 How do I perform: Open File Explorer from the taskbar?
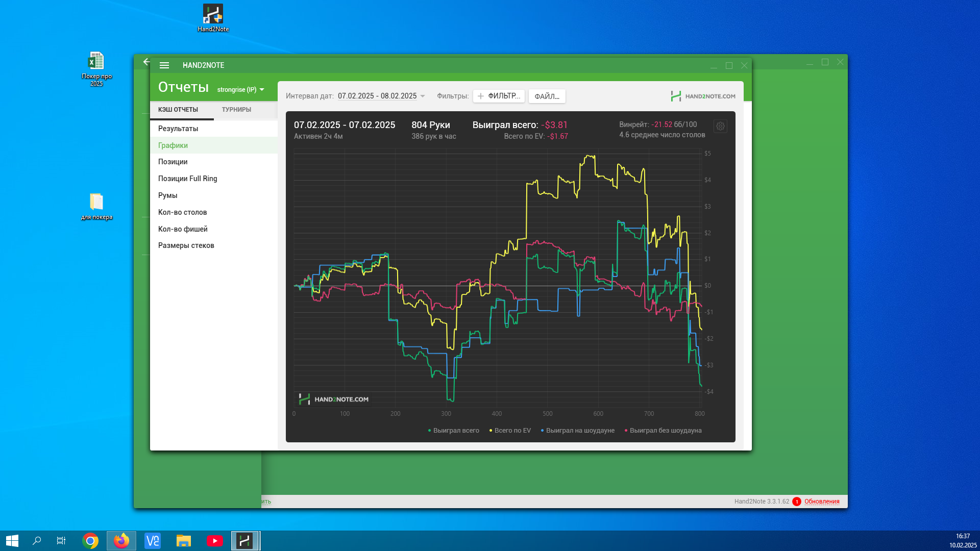tap(184, 541)
